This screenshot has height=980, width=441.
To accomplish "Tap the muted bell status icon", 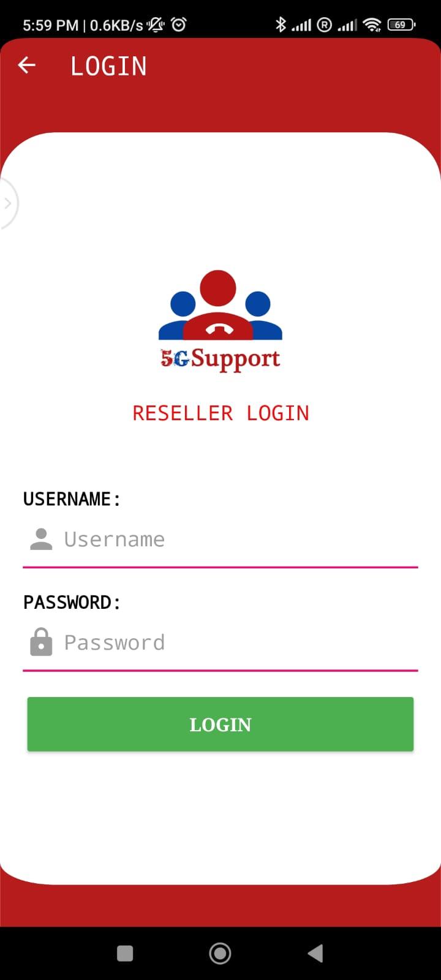I will point(156,24).
